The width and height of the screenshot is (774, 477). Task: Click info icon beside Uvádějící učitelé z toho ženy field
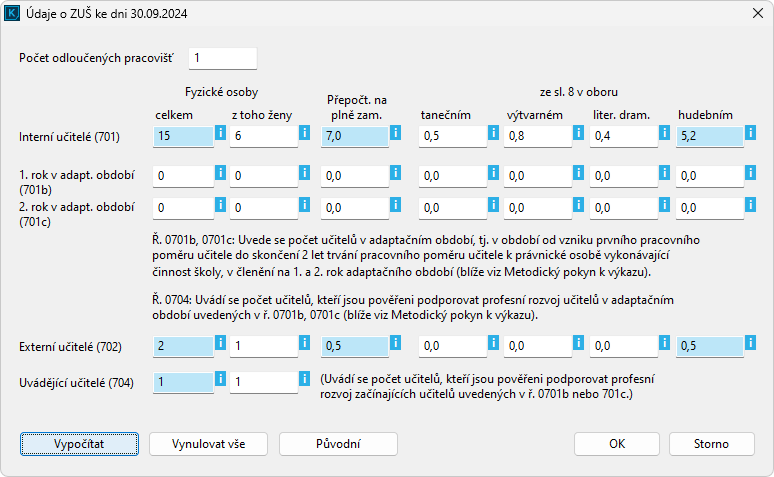304,380
